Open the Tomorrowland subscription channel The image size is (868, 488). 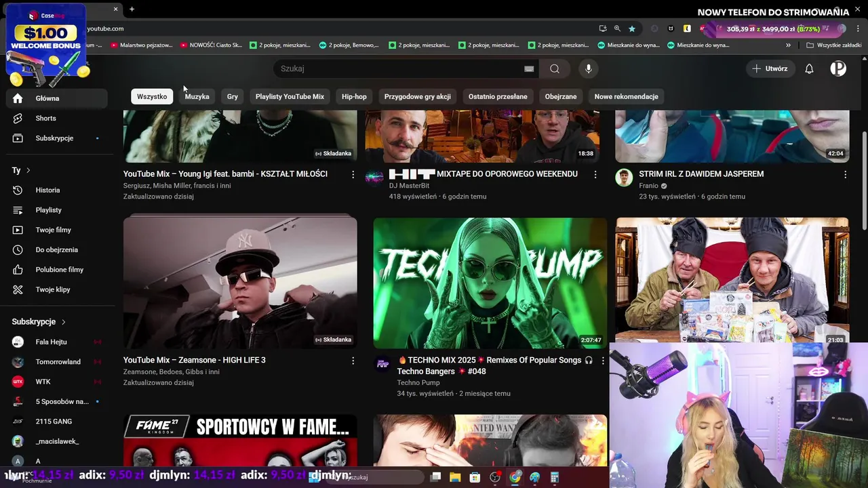pyautogui.click(x=57, y=362)
